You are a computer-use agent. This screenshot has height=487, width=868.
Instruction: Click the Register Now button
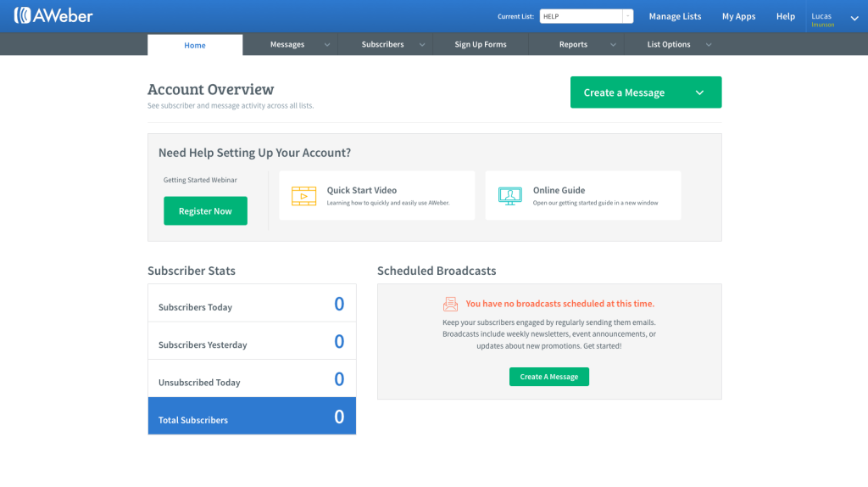click(205, 210)
